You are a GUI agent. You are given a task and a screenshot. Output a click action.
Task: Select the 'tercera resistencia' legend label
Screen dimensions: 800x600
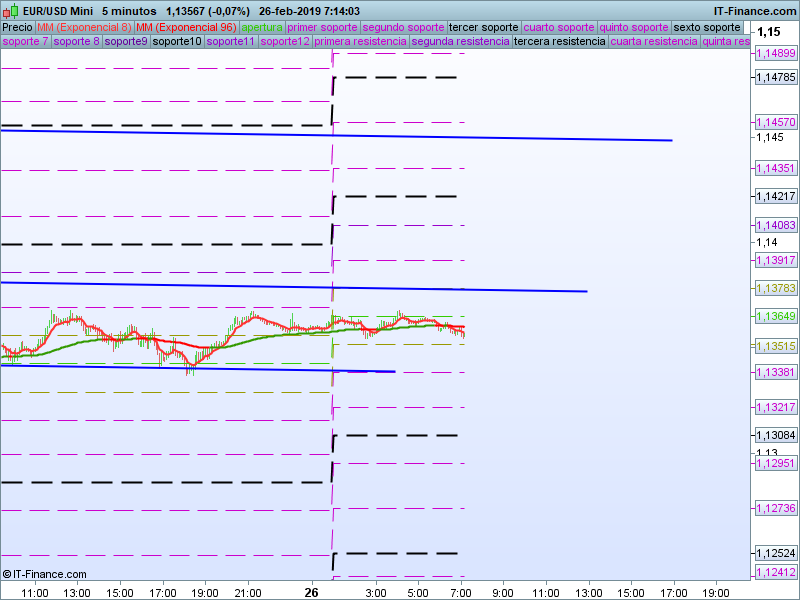559,42
